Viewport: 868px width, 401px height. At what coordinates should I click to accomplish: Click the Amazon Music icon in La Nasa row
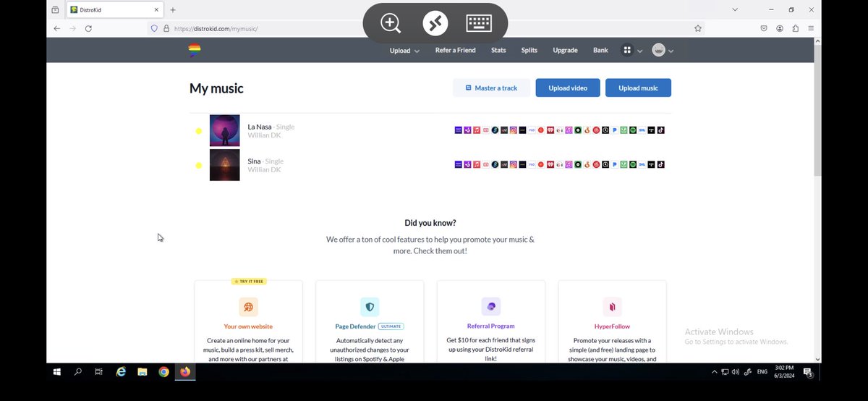(x=458, y=130)
